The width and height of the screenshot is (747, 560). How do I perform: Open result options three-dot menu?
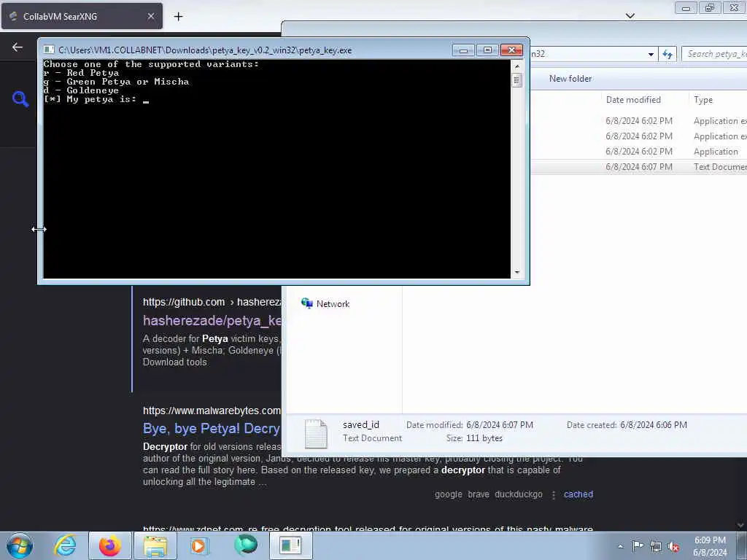tap(554, 495)
